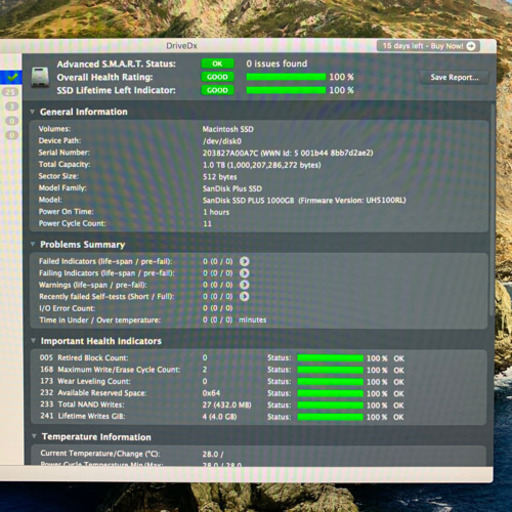This screenshot has width=512, height=512.
Task: Open details arrow for Warnings row
Action: pos(244,285)
